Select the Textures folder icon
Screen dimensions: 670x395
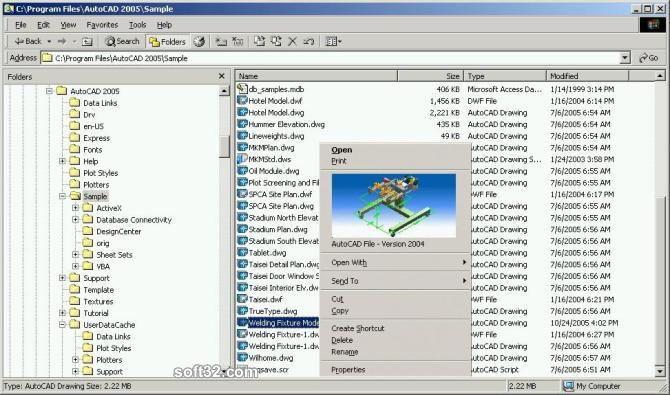(75, 301)
